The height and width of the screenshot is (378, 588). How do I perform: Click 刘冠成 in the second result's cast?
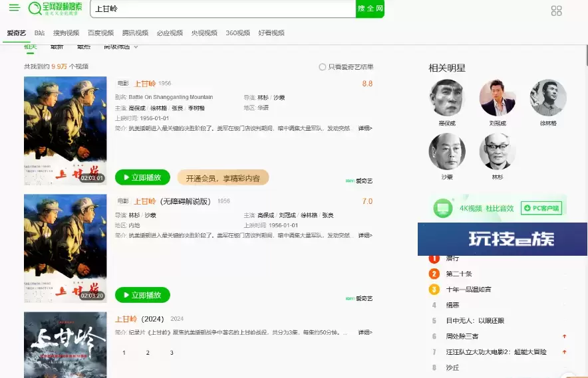pos(287,215)
